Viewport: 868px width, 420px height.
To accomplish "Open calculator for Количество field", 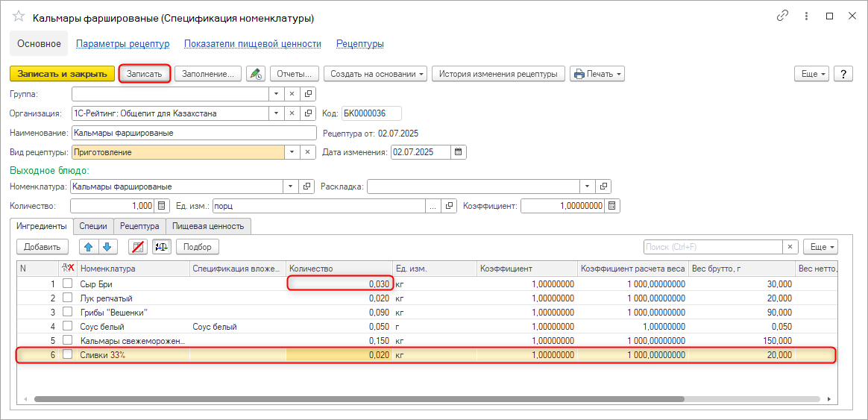I will [x=161, y=206].
